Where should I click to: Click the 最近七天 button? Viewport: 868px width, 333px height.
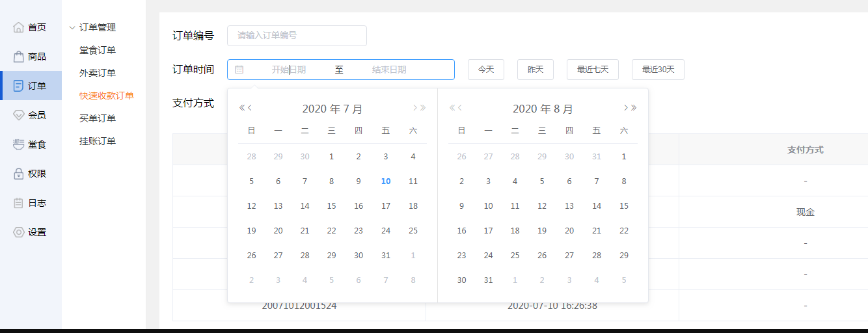tap(593, 70)
